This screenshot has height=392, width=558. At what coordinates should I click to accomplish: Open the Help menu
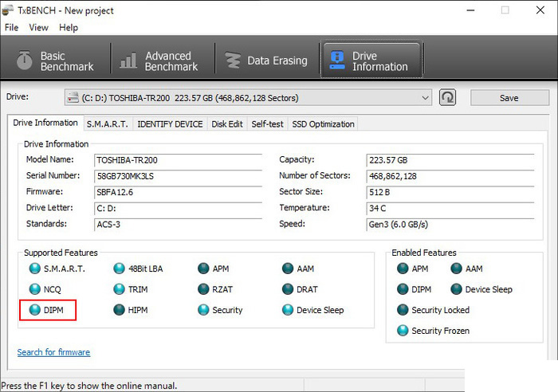click(69, 27)
